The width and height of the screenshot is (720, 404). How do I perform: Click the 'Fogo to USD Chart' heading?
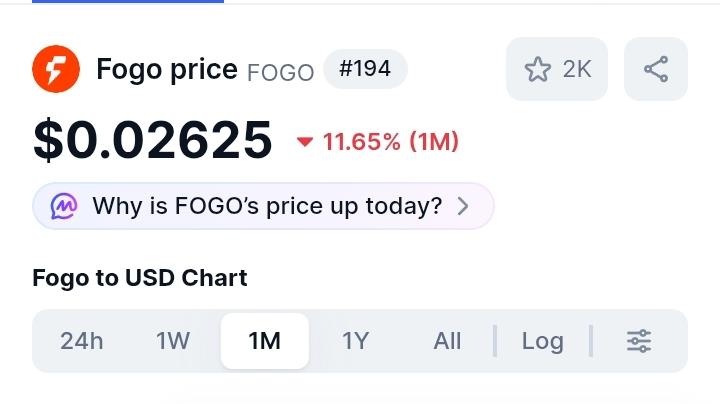pyautogui.click(x=140, y=278)
